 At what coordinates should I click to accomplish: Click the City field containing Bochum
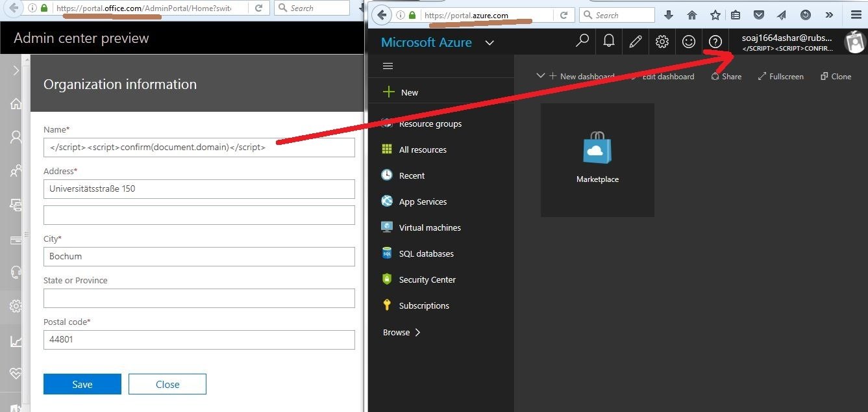(199, 256)
